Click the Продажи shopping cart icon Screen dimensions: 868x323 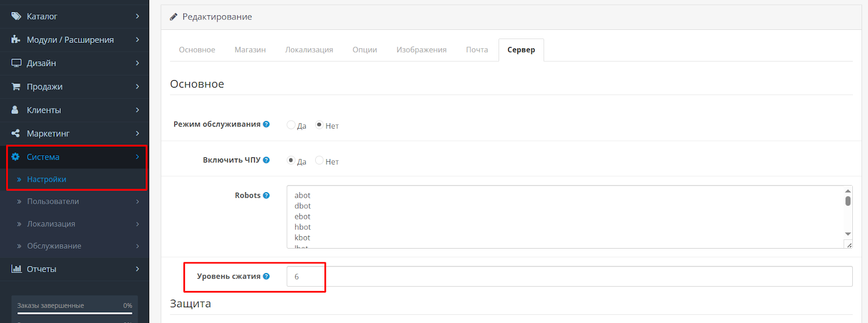click(16, 86)
